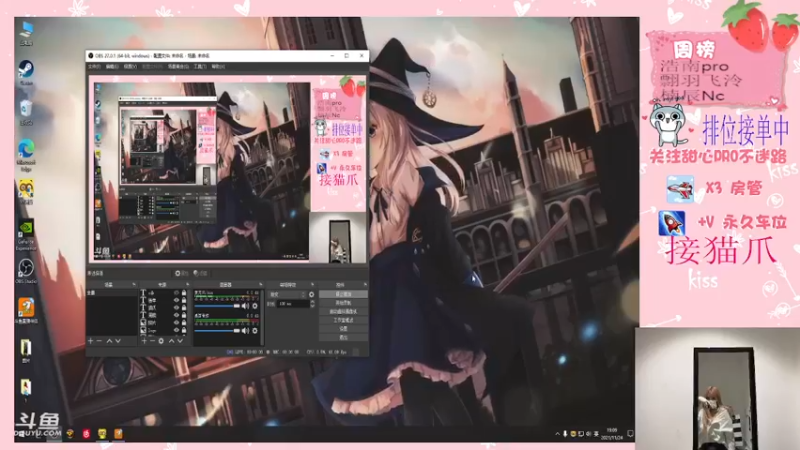Select the only scene in the Scenes list
800x450 pixels.
click(112, 293)
